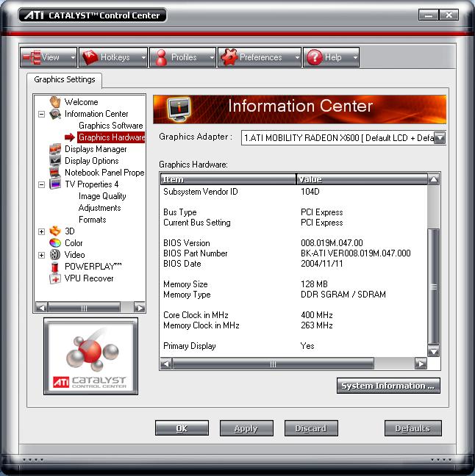Collapse the Information Center tree node

click(x=42, y=114)
